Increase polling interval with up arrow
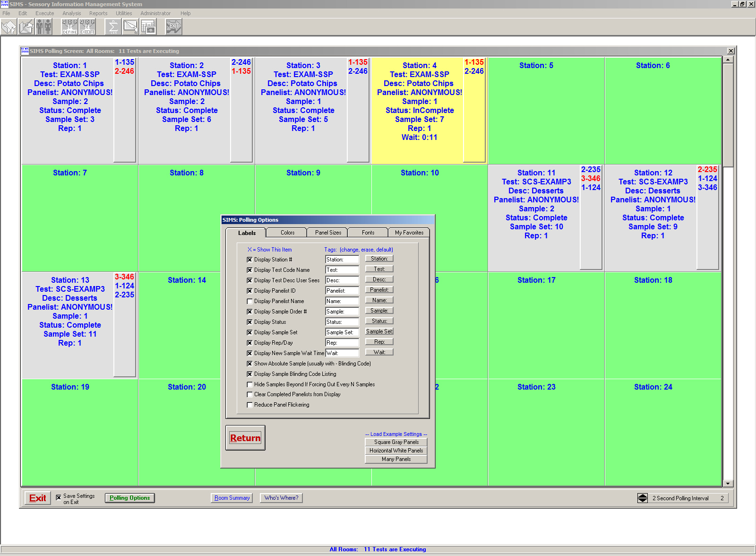Viewport: 756px width, 556px height. pos(643,495)
